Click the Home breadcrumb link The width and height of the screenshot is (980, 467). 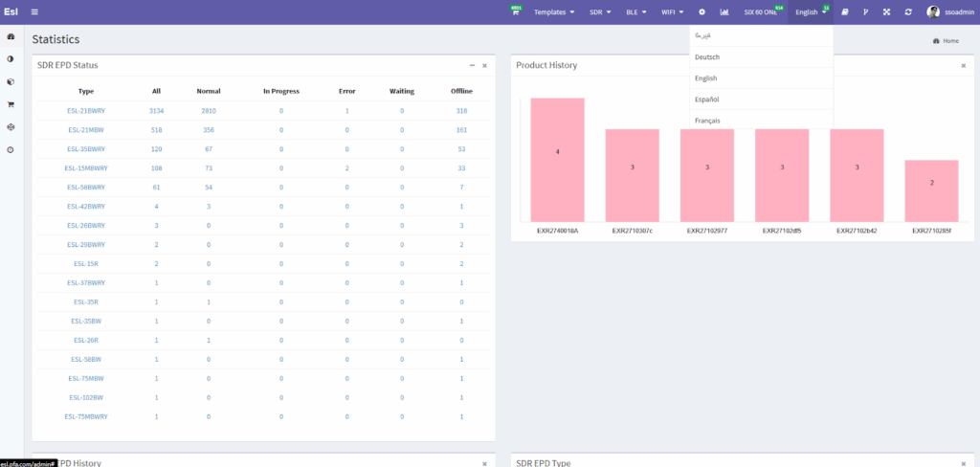coord(946,41)
